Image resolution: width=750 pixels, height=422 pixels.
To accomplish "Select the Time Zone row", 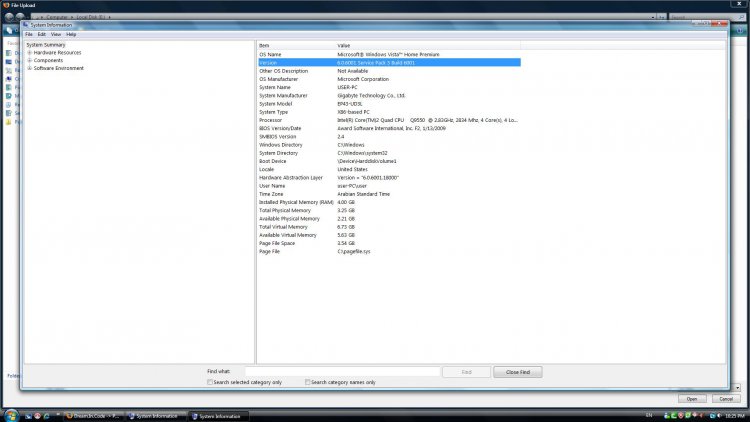I will pyautogui.click(x=389, y=194).
